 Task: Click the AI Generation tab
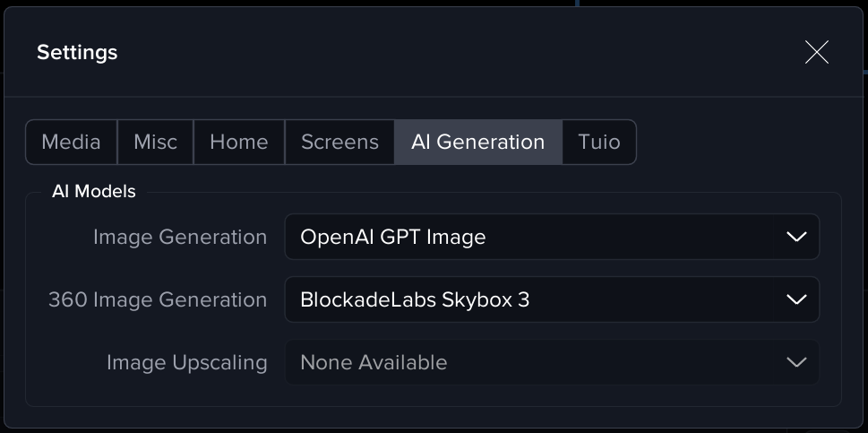(477, 142)
